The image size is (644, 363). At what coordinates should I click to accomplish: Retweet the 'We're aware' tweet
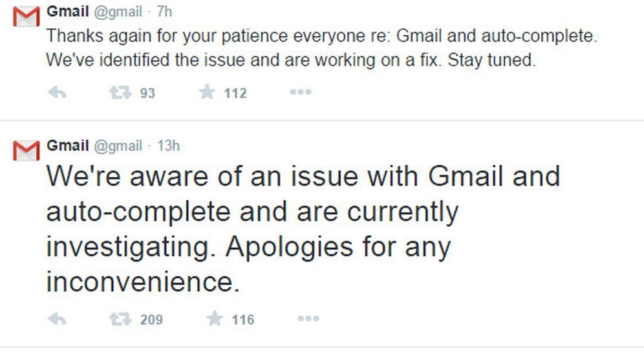point(120,319)
